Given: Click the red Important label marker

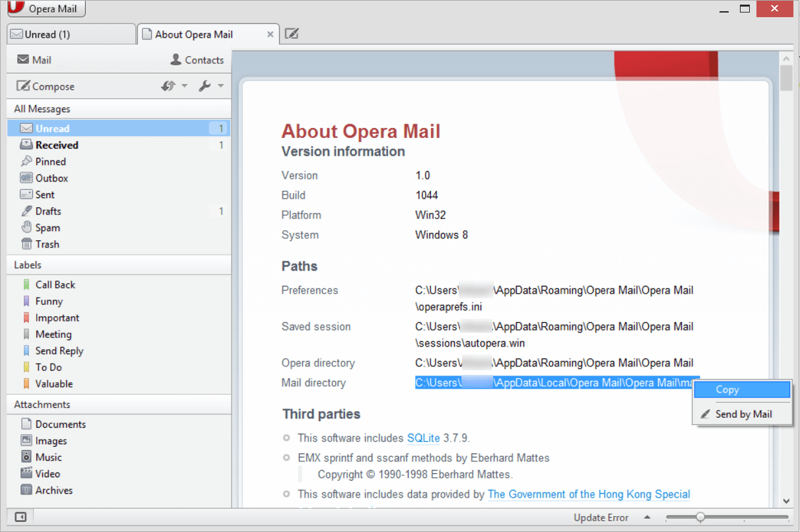Looking at the screenshot, I should click(x=26, y=317).
